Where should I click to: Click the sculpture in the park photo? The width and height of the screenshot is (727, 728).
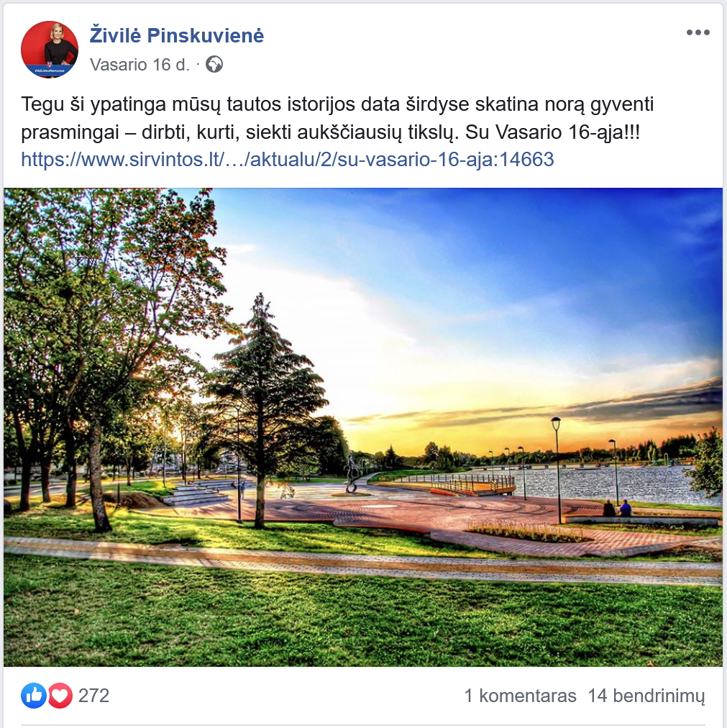coord(352,475)
